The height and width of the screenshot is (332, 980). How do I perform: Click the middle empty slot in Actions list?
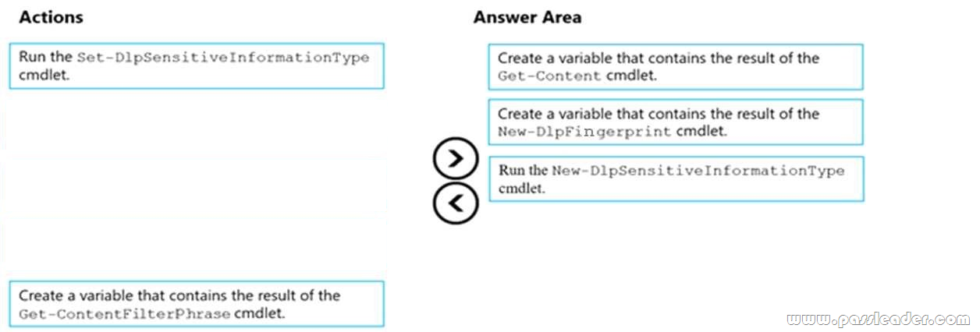click(197, 184)
